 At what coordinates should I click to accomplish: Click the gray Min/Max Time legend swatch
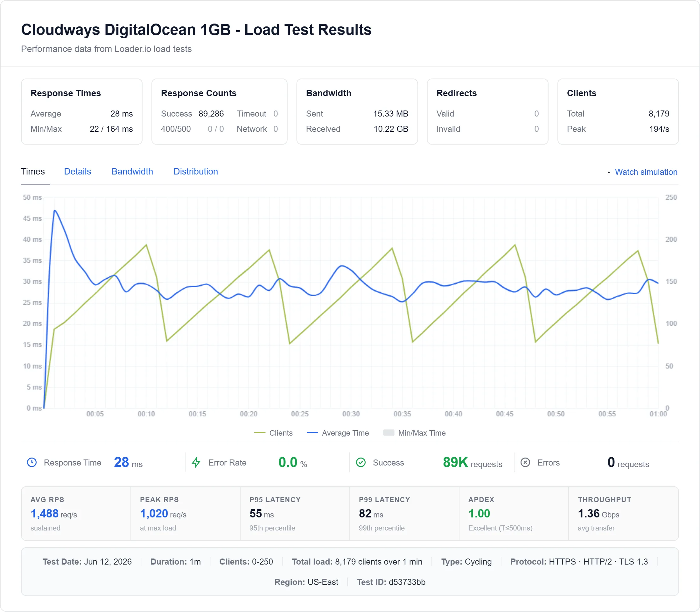389,432
